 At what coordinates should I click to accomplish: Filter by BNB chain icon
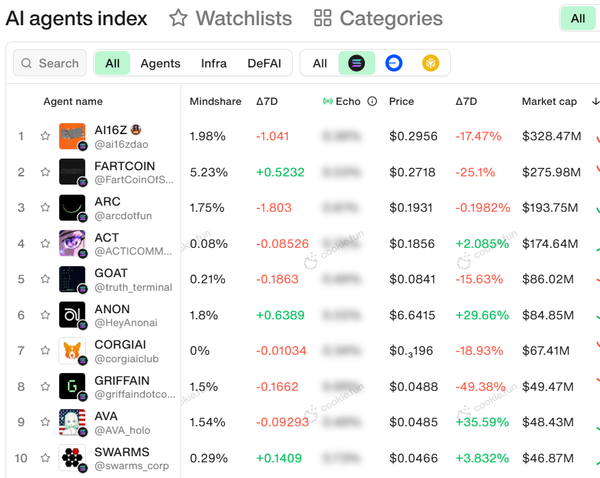(x=431, y=63)
